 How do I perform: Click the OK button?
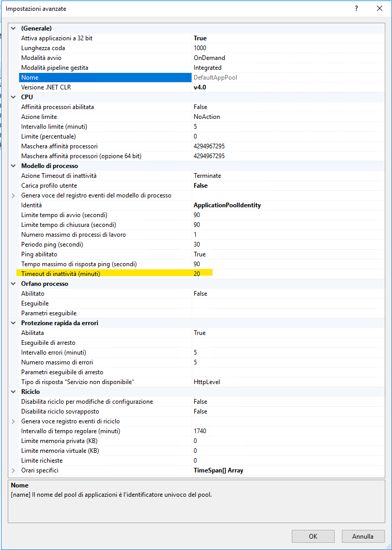point(313,537)
